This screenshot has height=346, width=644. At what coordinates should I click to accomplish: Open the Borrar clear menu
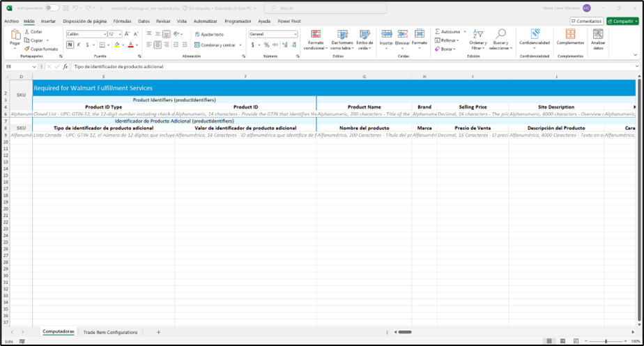tap(445, 49)
